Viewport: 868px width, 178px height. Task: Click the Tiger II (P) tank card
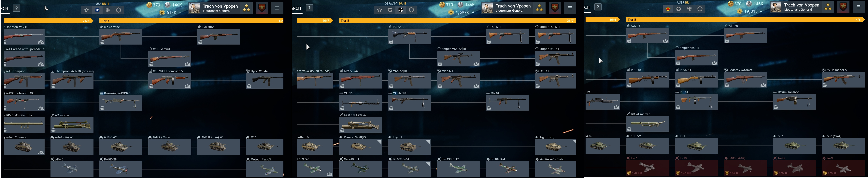[x=555, y=147]
